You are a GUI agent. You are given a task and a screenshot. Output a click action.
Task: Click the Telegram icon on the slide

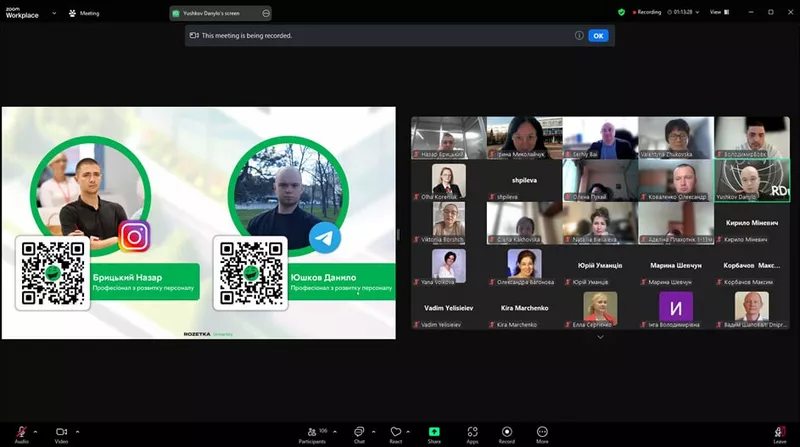(324, 237)
